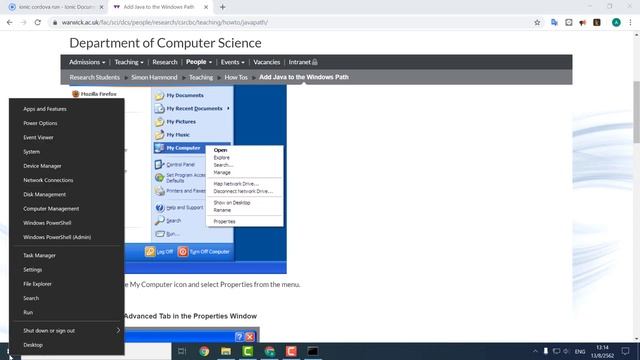
Task: Open the Intranet link with lock icon
Action: tap(303, 62)
